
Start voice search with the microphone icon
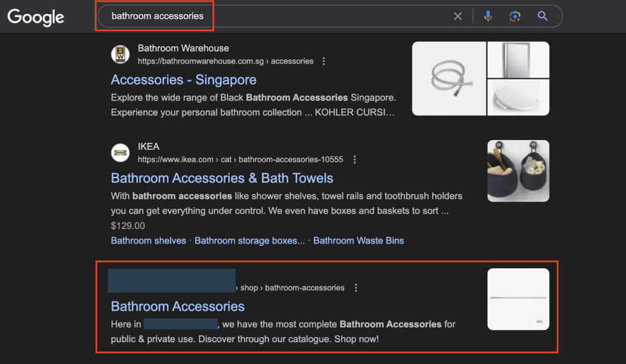click(x=488, y=16)
